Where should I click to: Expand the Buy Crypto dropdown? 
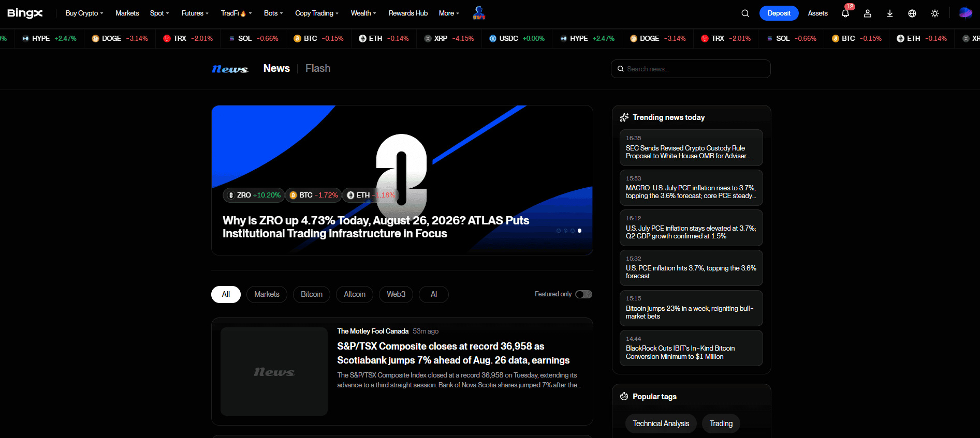click(x=84, y=13)
